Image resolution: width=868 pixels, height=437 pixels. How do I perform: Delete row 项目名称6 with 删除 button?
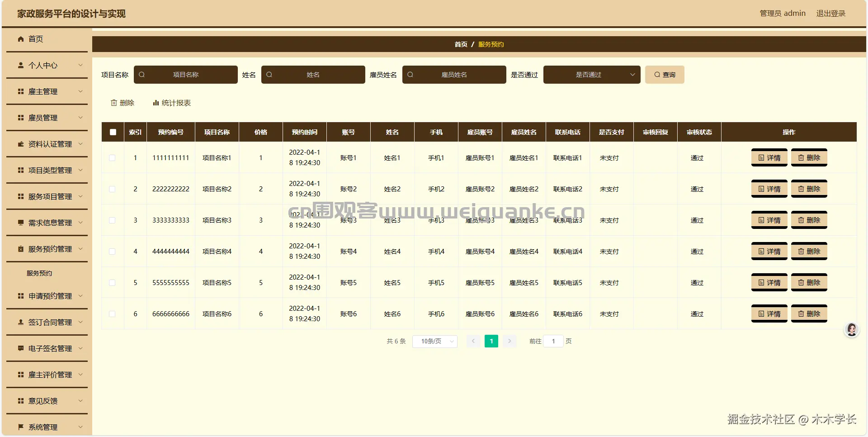tap(809, 314)
